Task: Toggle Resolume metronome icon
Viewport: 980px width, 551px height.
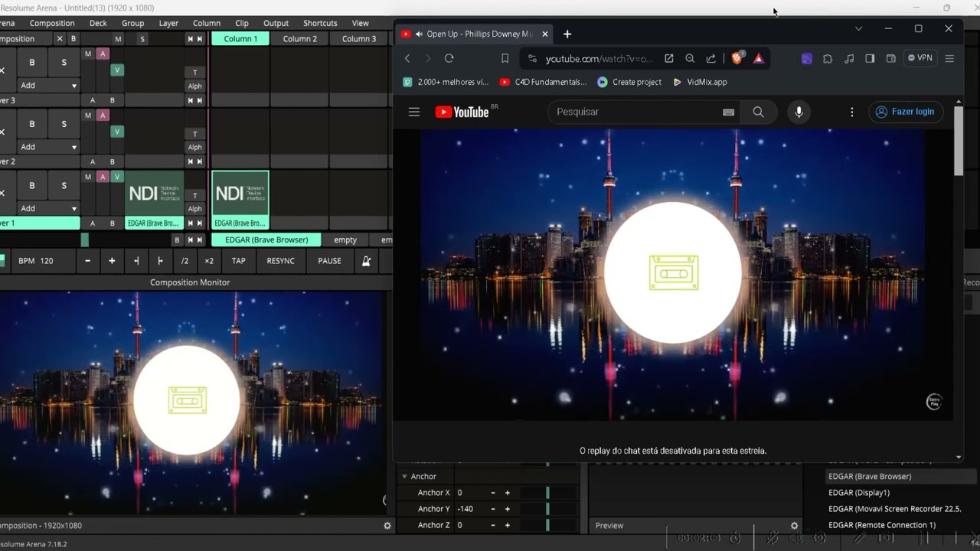Action: (366, 261)
